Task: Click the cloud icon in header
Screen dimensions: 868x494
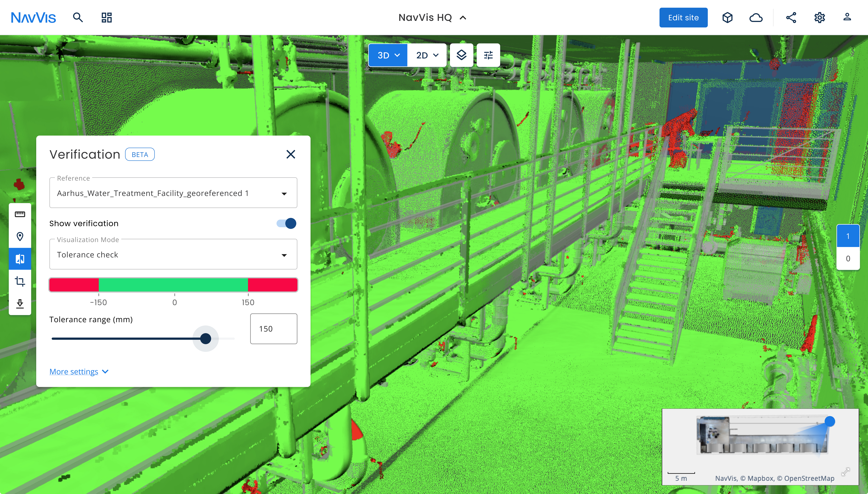Action: pyautogui.click(x=756, y=17)
